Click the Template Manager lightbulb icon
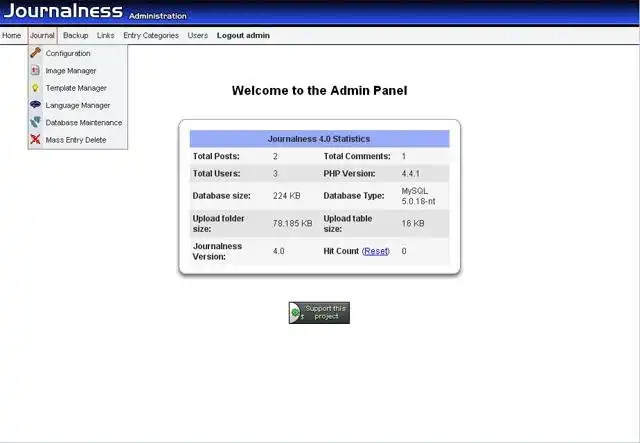 coord(36,88)
